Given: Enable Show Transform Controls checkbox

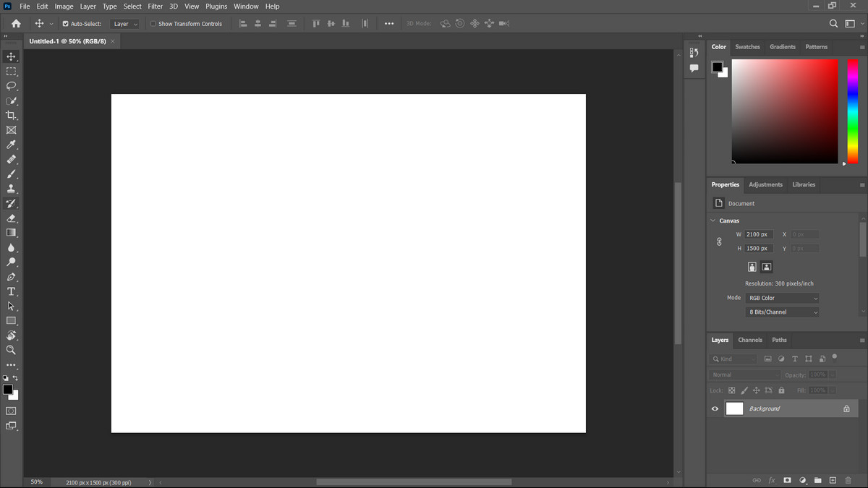Looking at the screenshot, I should tap(153, 24).
